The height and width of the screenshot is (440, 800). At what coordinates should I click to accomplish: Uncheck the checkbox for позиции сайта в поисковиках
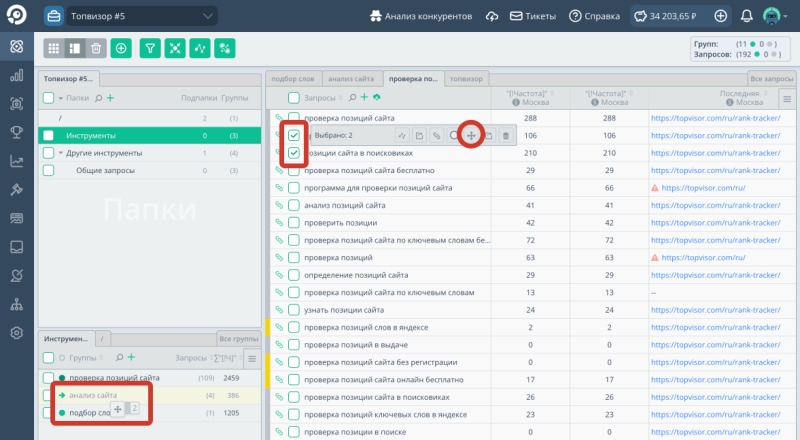294,153
